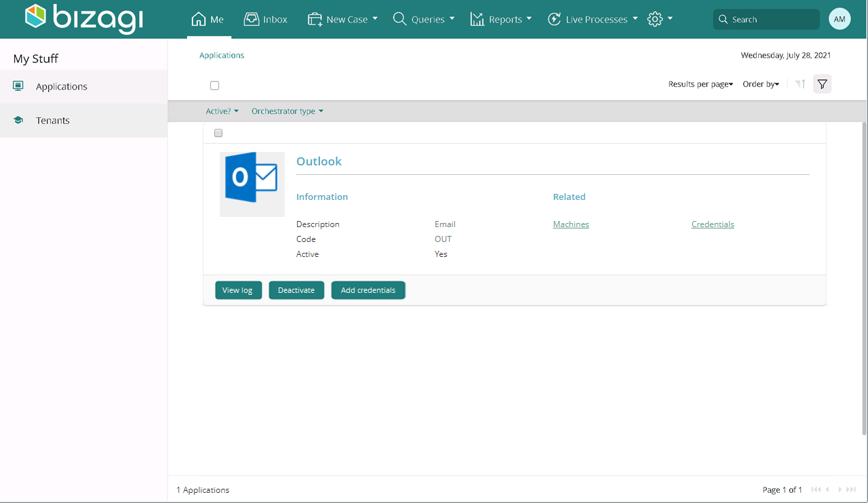Screen dimensions: 868x503
Task: Go to the previous page arrow
Action: [x=827, y=489]
